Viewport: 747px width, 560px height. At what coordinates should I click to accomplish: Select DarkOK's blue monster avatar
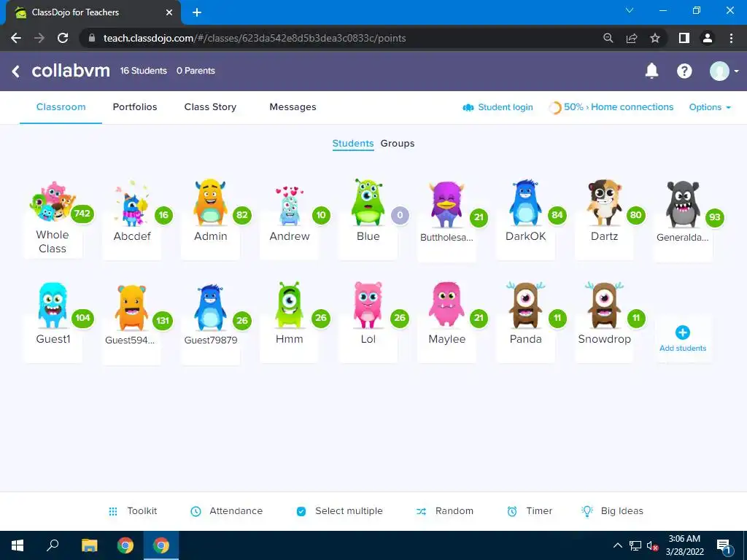click(x=525, y=202)
